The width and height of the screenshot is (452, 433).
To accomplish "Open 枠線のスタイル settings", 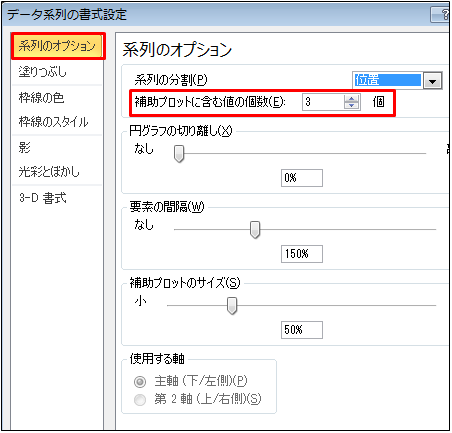I will pyautogui.click(x=53, y=122).
